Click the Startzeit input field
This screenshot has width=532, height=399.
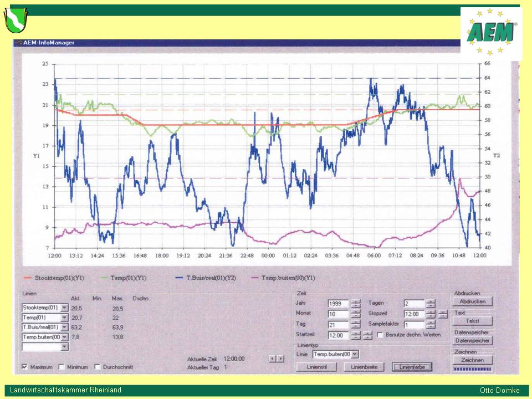(338, 335)
